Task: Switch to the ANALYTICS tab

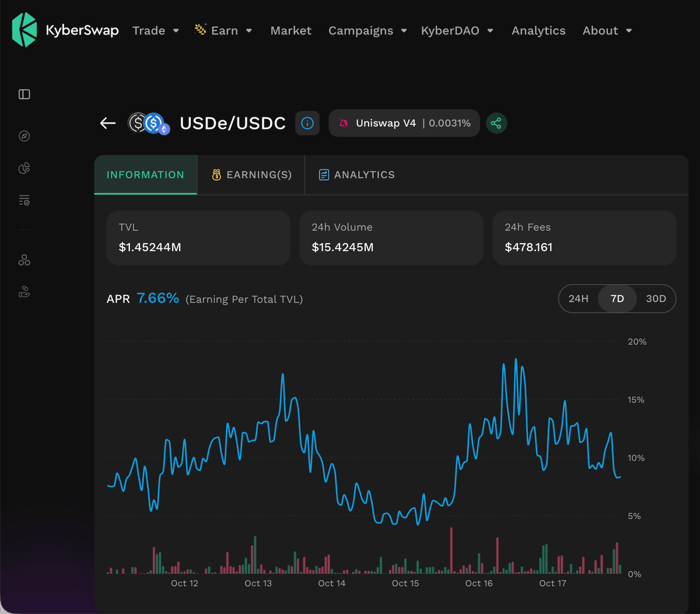Action: tap(357, 175)
